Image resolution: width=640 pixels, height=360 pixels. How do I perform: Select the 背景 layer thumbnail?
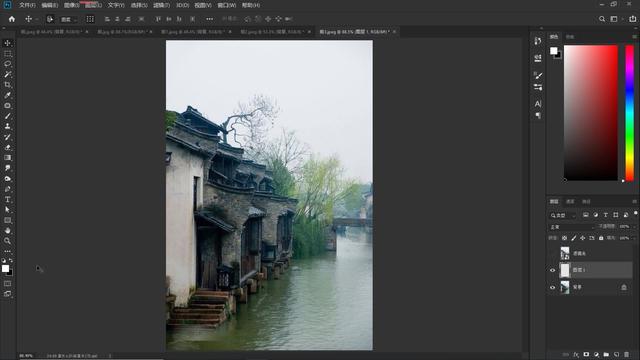coord(565,287)
